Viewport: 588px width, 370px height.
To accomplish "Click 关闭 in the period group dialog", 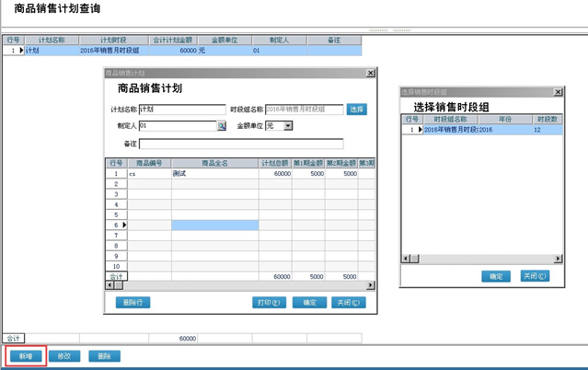I will click(535, 276).
